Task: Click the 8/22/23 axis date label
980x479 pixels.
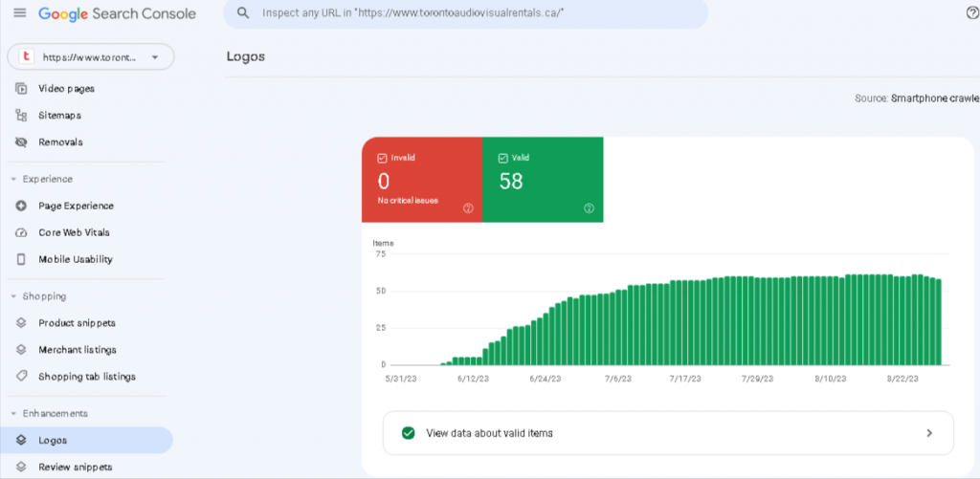Action: pyautogui.click(x=902, y=379)
